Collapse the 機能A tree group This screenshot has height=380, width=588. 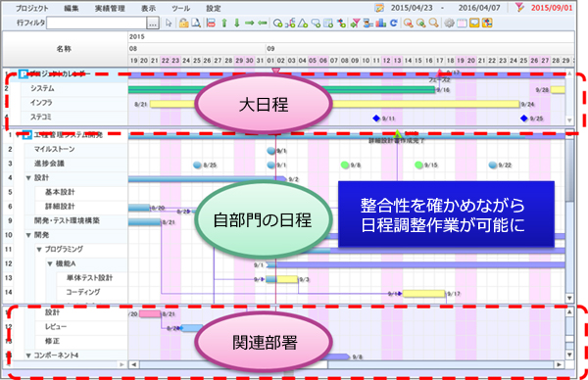tap(50, 263)
